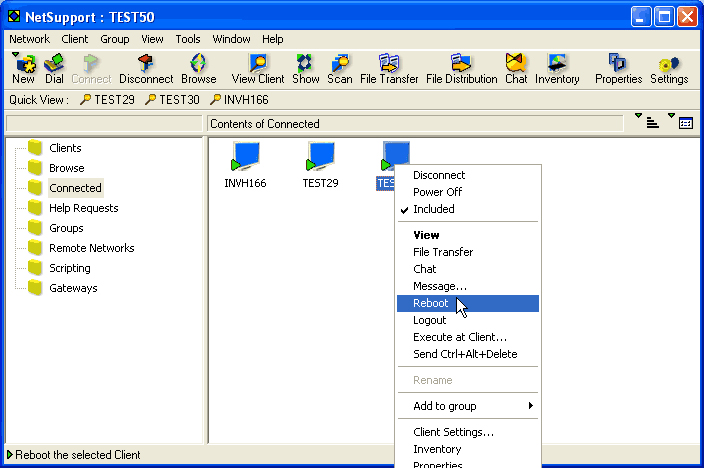
Task: Start Scan from the toolbar
Action: click(339, 68)
